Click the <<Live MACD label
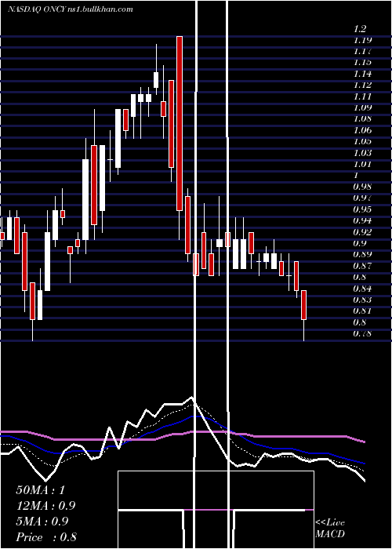The height and width of the screenshot is (549, 392). click(x=330, y=529)
